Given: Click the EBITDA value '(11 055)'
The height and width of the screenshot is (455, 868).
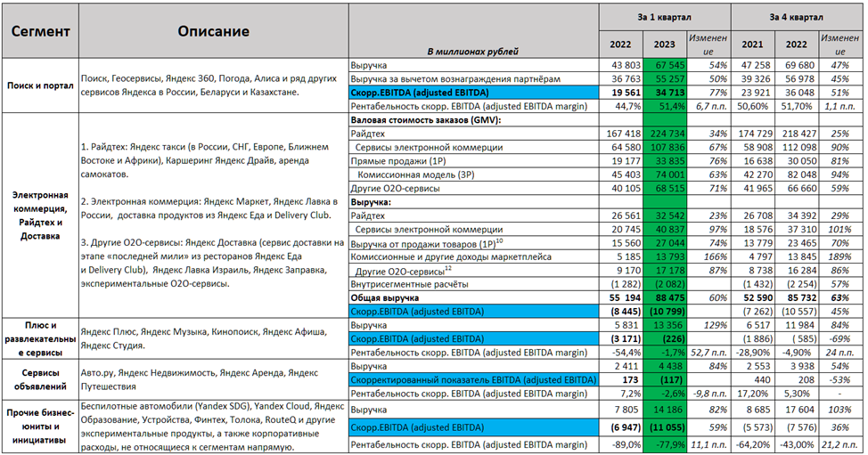Looking at the screenshot, I should pos(664,427).
